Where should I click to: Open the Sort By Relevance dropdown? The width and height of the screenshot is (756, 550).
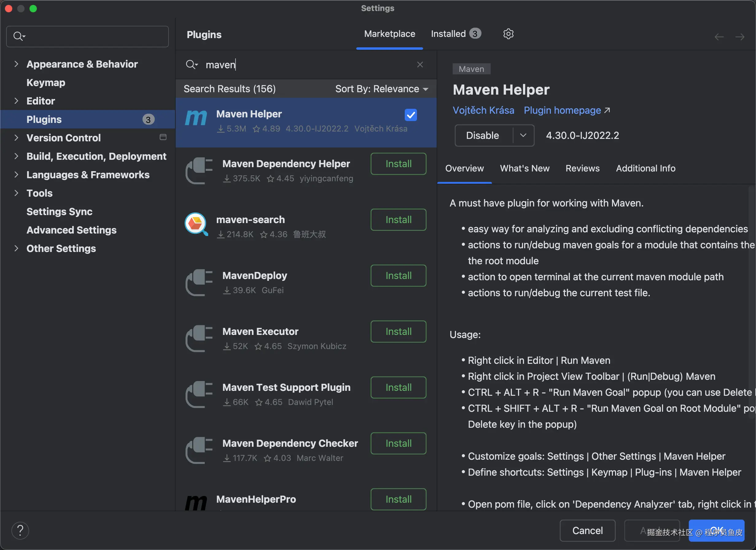point(381,89)
